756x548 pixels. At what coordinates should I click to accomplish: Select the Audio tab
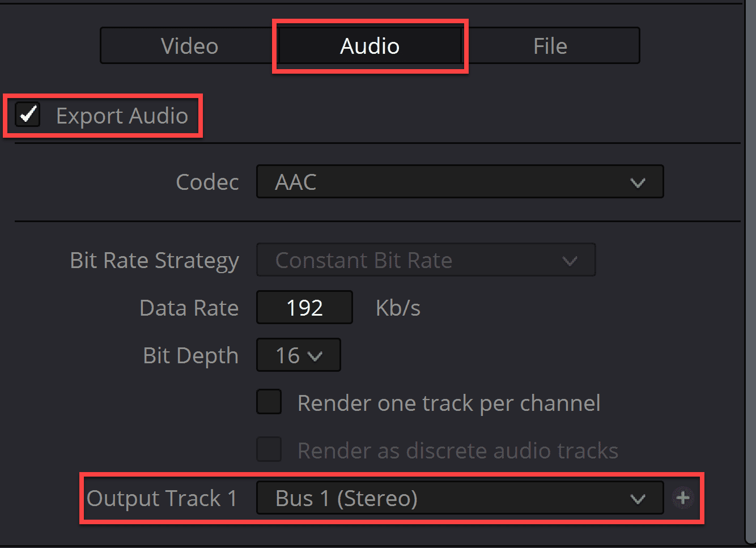click(370, 46)
